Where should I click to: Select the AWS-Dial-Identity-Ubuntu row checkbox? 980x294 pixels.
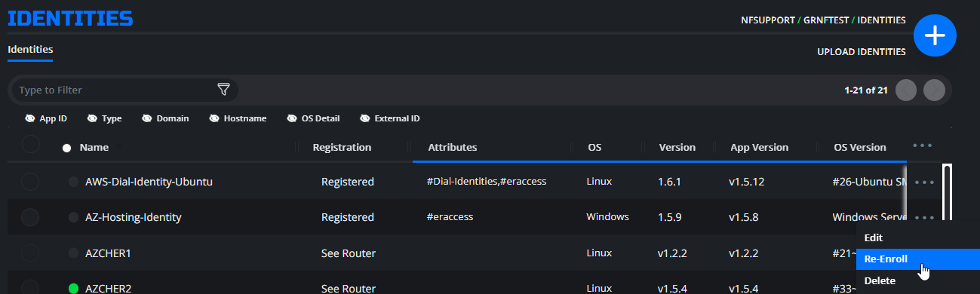coord(30,182)
